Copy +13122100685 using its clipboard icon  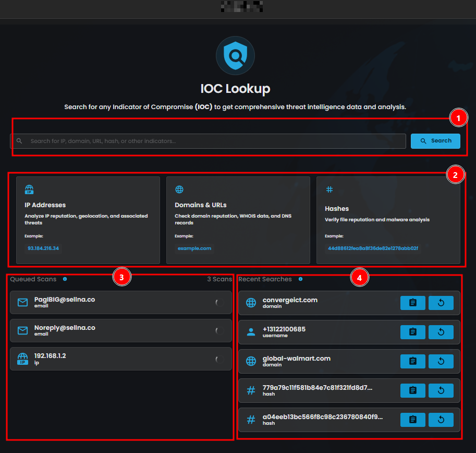click(x=413, y=332)
